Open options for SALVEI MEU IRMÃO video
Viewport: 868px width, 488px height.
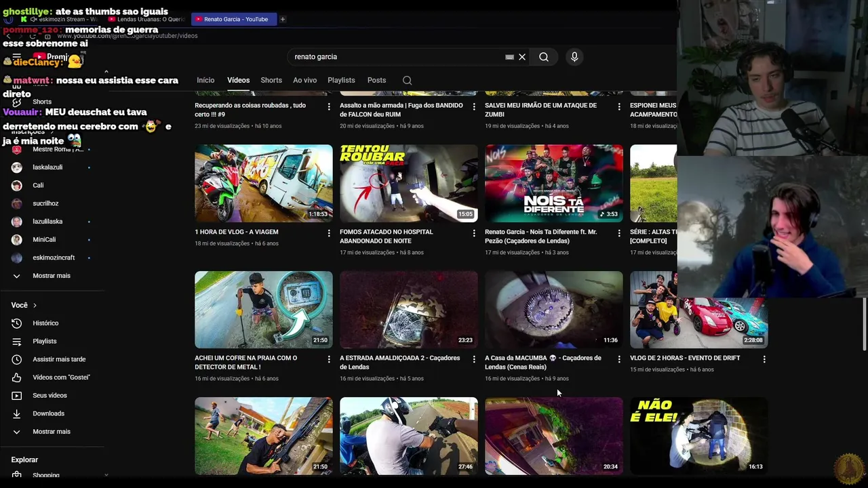click(x=619, y=106)
